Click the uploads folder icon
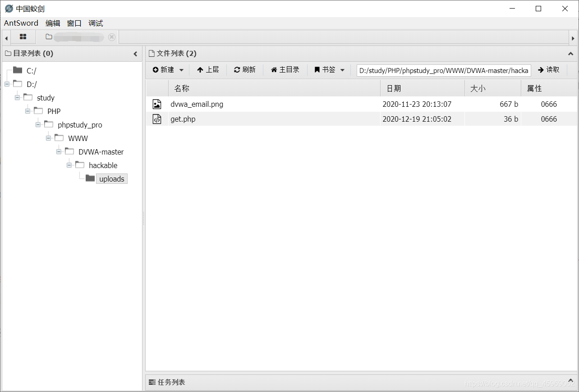The width and height of the screenshot is (579, 392). 90,178
